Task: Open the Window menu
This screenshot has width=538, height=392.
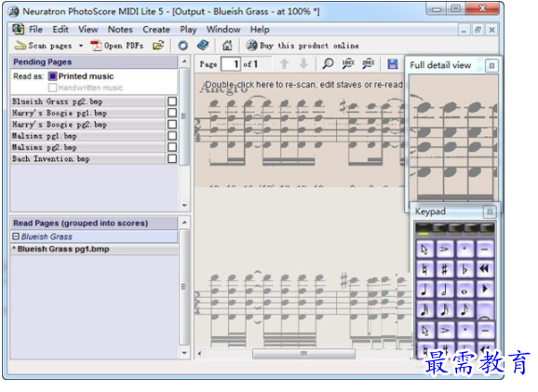Action: click(x=223, y=30)
